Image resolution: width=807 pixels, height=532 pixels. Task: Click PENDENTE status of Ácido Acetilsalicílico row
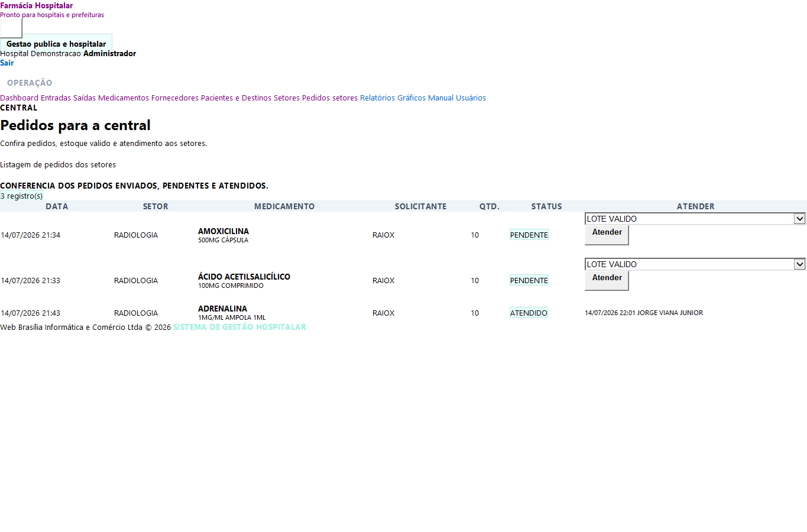tap(529, 280)
